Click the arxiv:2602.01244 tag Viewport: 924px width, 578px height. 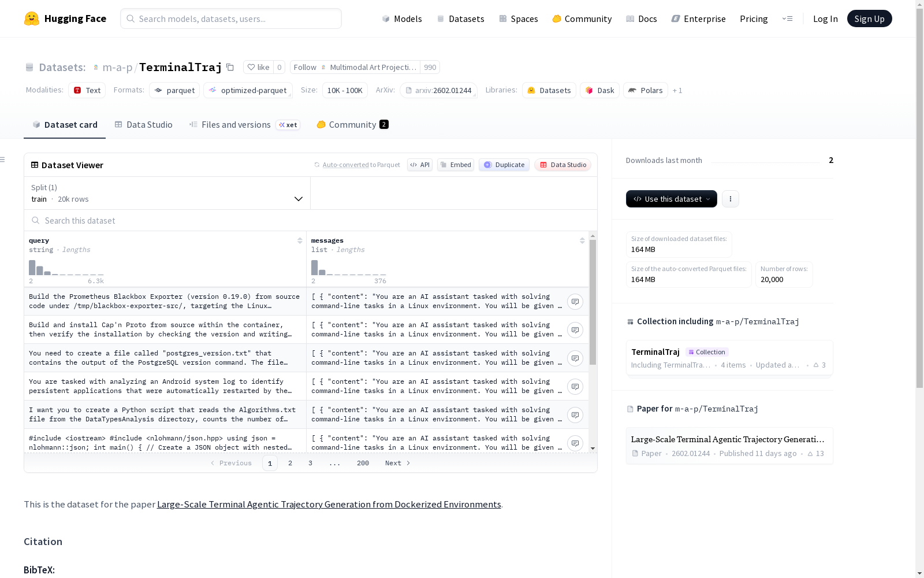tap(438, 90)
